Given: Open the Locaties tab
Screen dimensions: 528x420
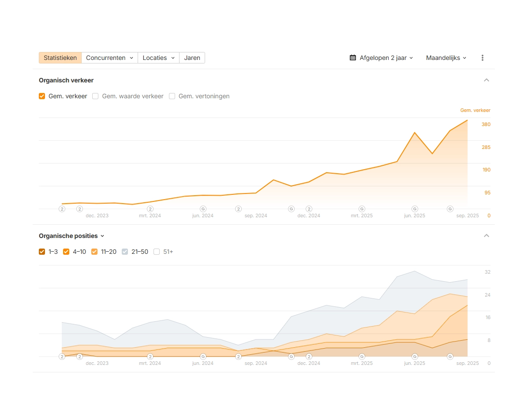Looking at the screenshot, I should coord(158,58).
